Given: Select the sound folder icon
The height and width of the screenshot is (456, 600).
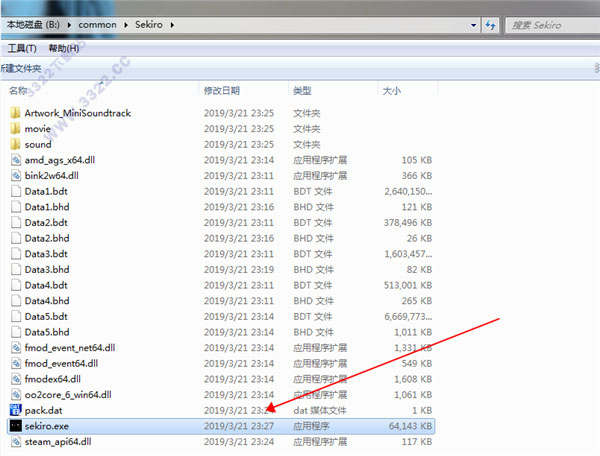Looking at the screenshot, I should [15, 144].
